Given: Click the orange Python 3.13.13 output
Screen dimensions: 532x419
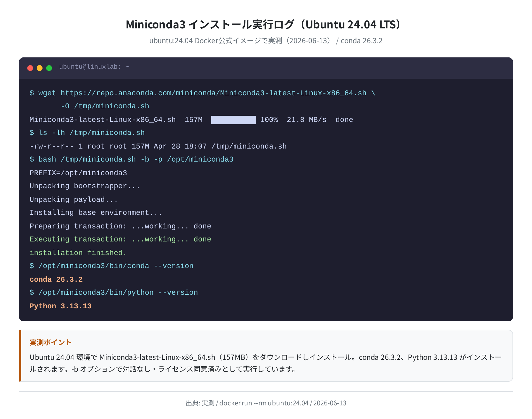Looking at the screenshot, I should pos(61,306).
